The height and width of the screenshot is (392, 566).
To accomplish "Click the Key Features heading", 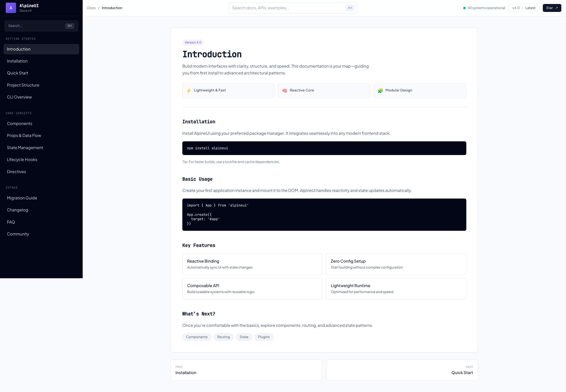I will click(199, 245).
